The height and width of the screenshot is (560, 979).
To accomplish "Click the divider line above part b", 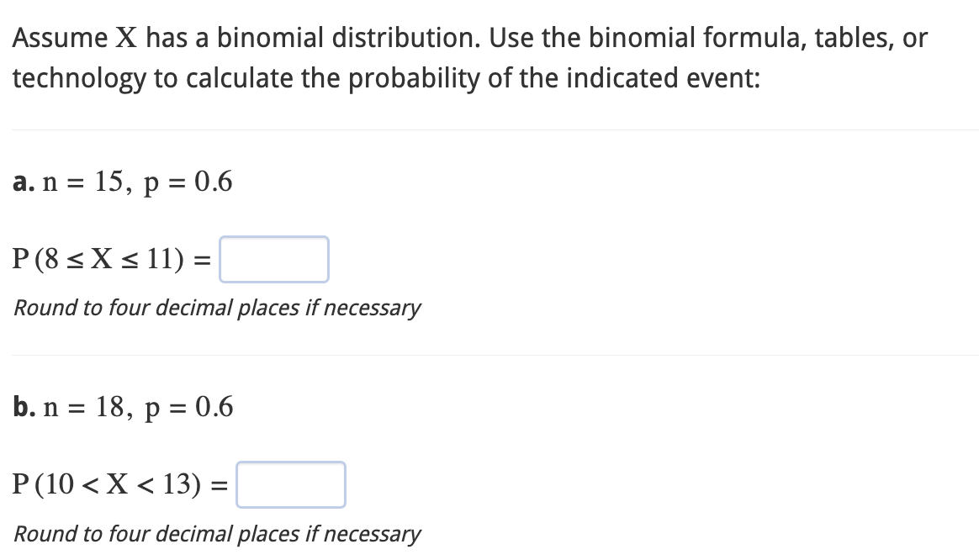I will coord(495,355).
